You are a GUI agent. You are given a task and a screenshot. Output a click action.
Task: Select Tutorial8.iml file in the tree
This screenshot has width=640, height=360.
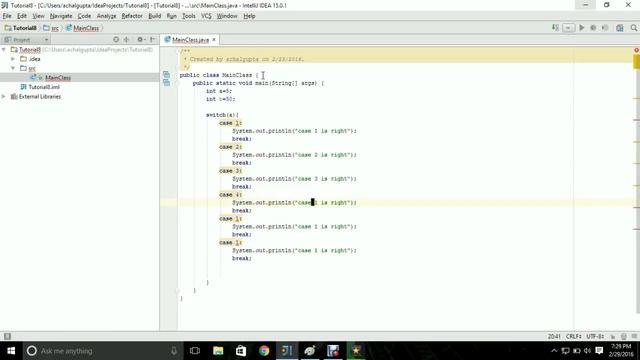tap(44, 87)
